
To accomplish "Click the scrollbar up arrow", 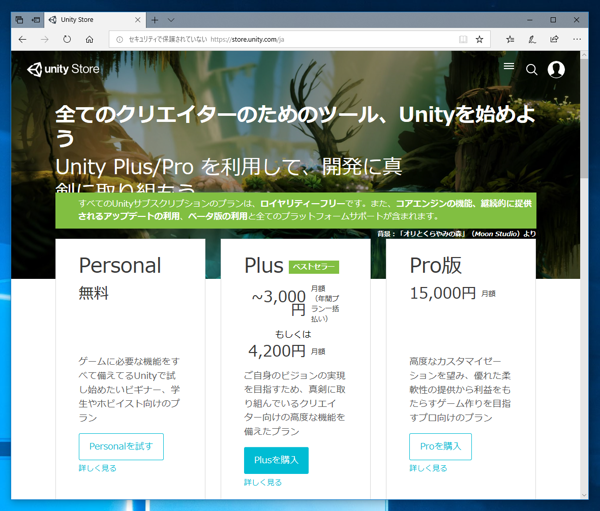I will coord(584,55).
